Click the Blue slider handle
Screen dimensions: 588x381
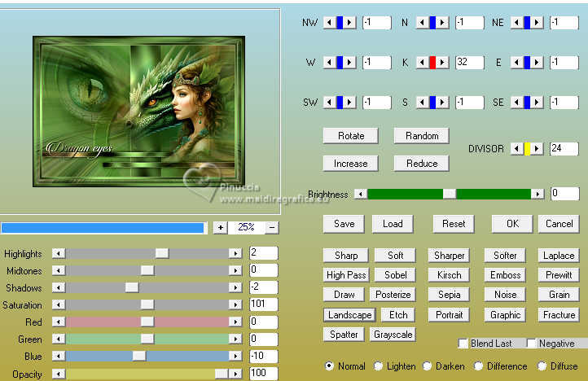coord(139,356)
